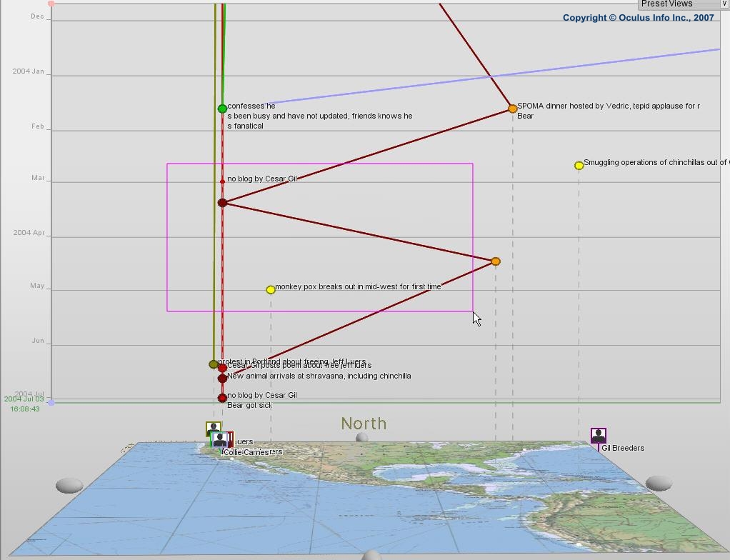Click the 2004 Jan time axis label
Image resolution: width=730 pixels, height=560 pixels.
[29, 71]
